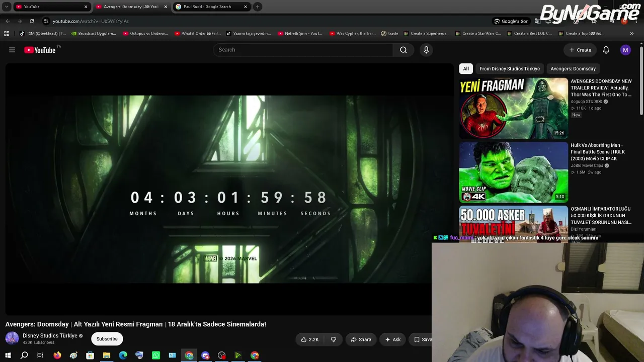The height and width of the screenshot is (362, 644).
Task: Close the Paul Rudd Google Search tab
Action: coord(246,7)
